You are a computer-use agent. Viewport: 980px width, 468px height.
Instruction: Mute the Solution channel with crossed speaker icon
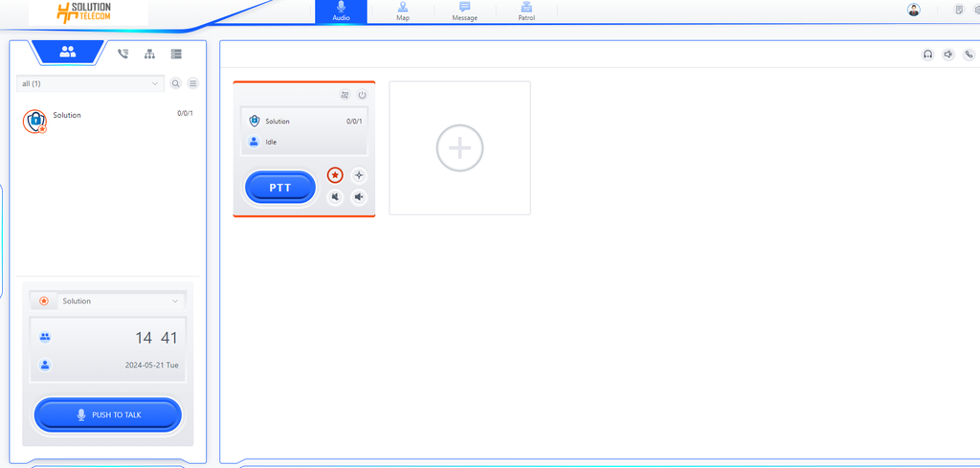(x=335, y=197)
